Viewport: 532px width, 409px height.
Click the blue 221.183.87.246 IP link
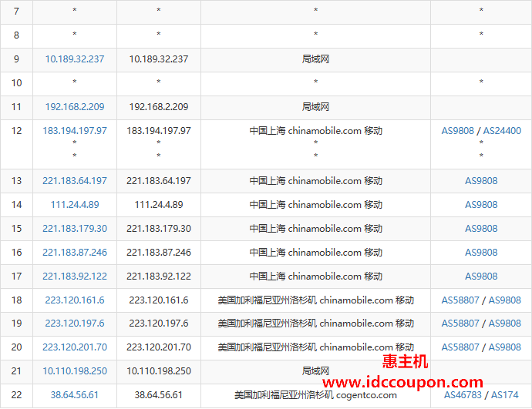[75, 253]
